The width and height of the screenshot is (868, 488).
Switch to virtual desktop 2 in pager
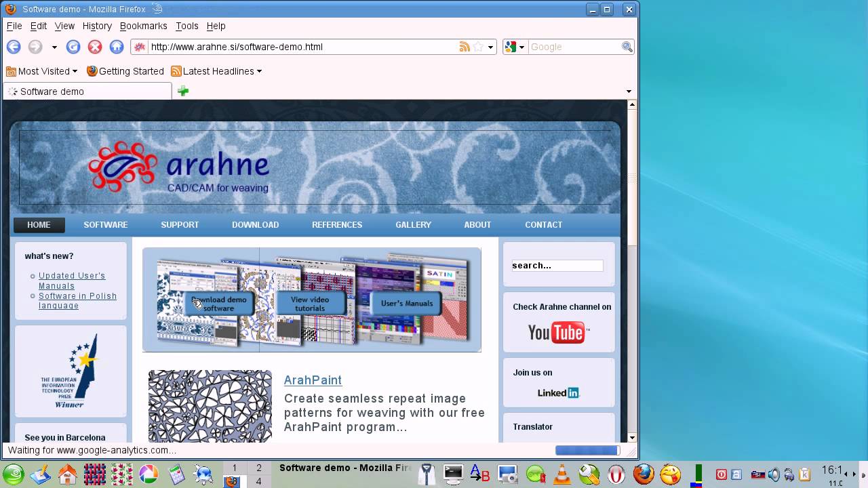tap(258, 468)
